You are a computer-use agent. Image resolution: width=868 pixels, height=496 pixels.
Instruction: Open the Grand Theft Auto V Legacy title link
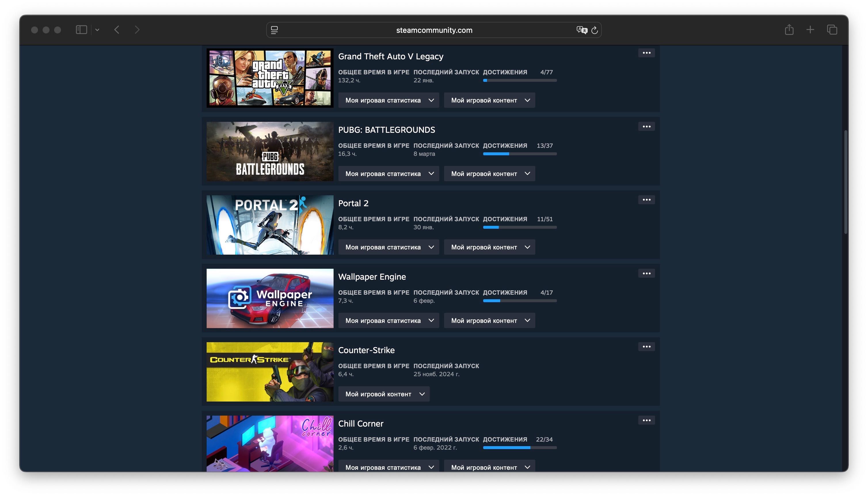click(x=391, y=56)
